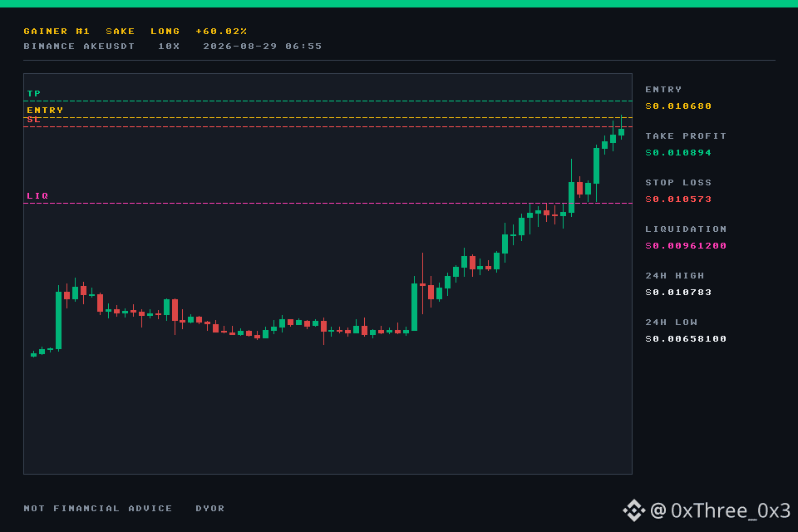Click the red "SL" chart line label
The image size is (798, 532).
click(x=33, y=120)
